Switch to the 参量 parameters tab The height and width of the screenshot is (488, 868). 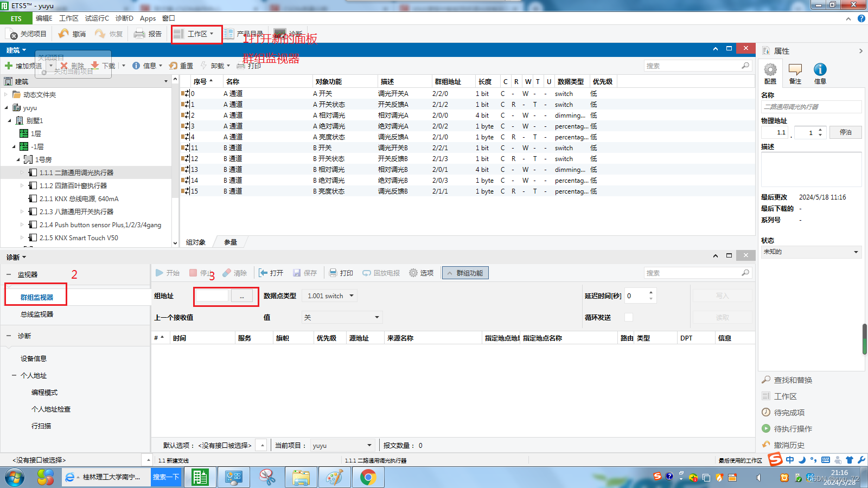pyautogui.click(x=231, y=242)
